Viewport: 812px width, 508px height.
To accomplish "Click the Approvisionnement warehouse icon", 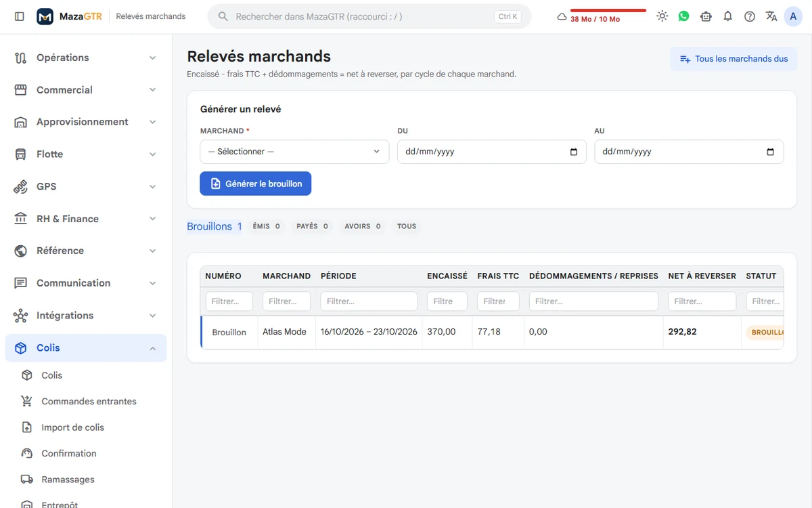I will pos(20,122).
